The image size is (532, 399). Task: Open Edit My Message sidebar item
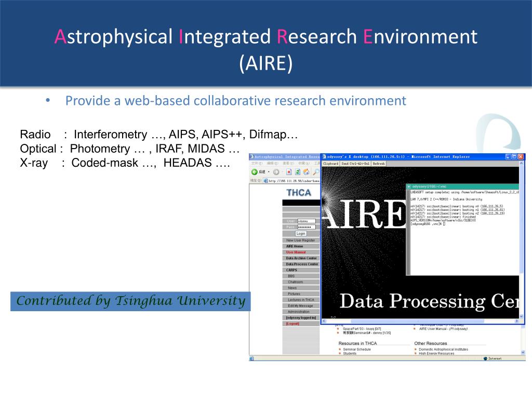300,305
